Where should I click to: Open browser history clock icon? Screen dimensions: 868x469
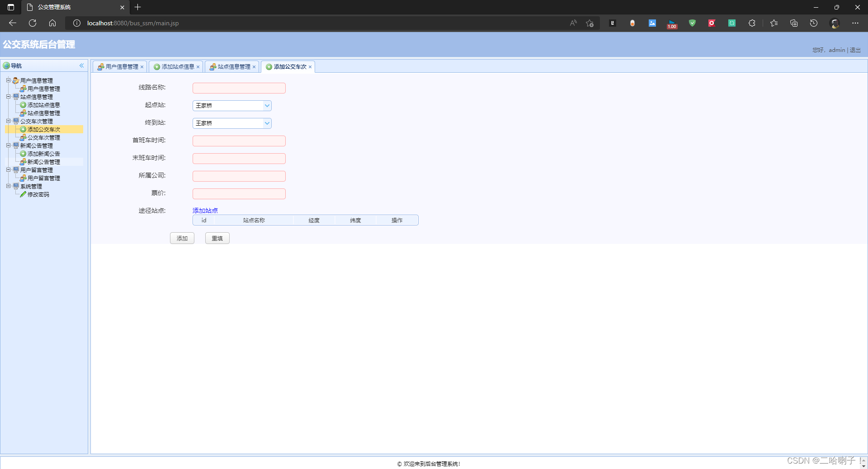pyautogui.click(x=814, y=23)
